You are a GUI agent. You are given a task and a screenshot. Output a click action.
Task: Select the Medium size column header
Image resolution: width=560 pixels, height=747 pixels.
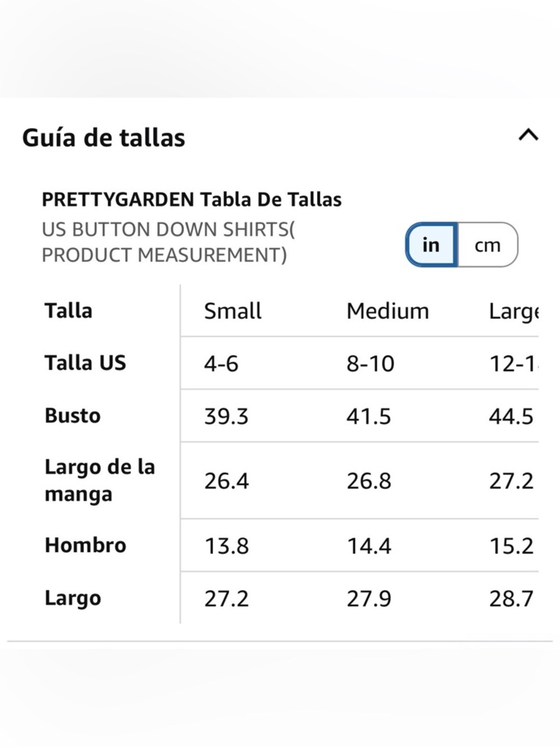(388, 311)
